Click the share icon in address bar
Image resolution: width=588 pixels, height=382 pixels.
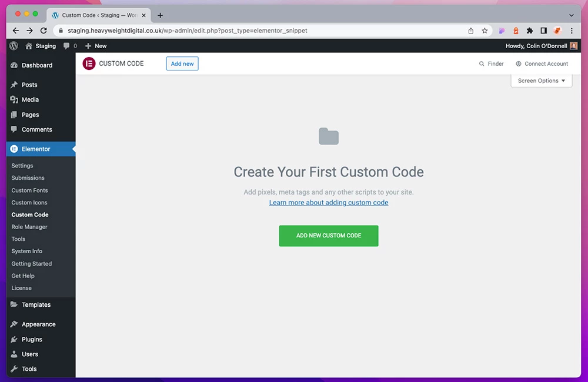tap(471, 31)
